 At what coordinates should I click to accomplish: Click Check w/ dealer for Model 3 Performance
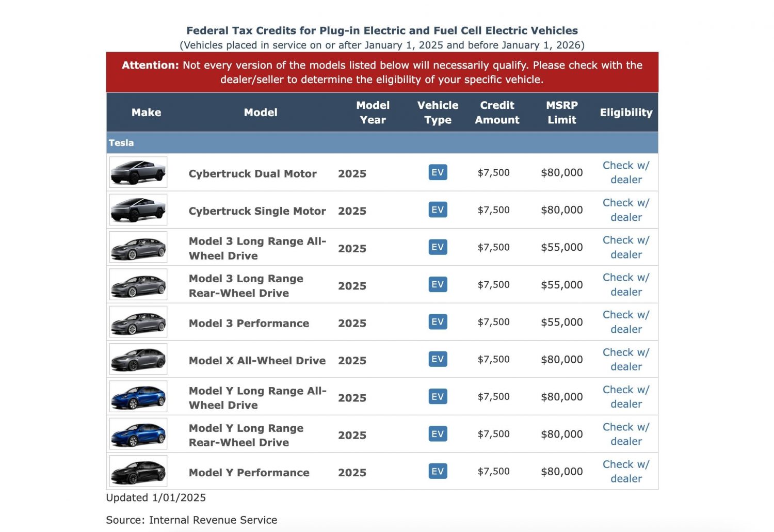coord(626,322)
